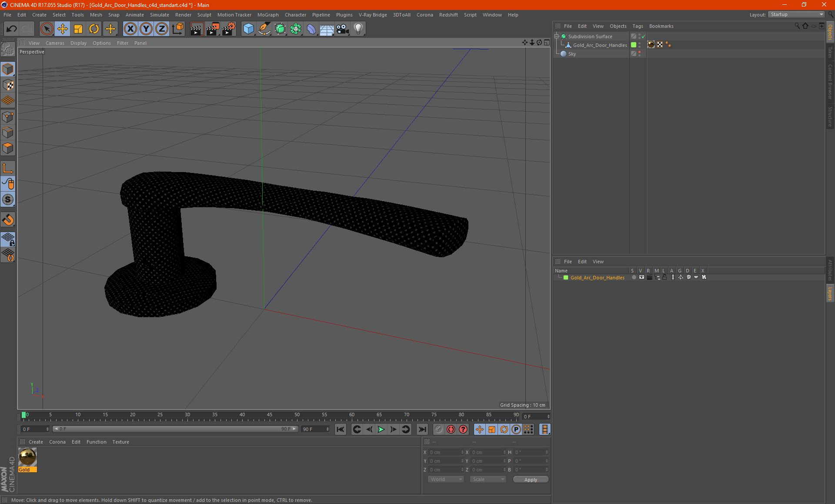Play the animation forward
This screenshot has height=504, width=835.
point(381,429)
